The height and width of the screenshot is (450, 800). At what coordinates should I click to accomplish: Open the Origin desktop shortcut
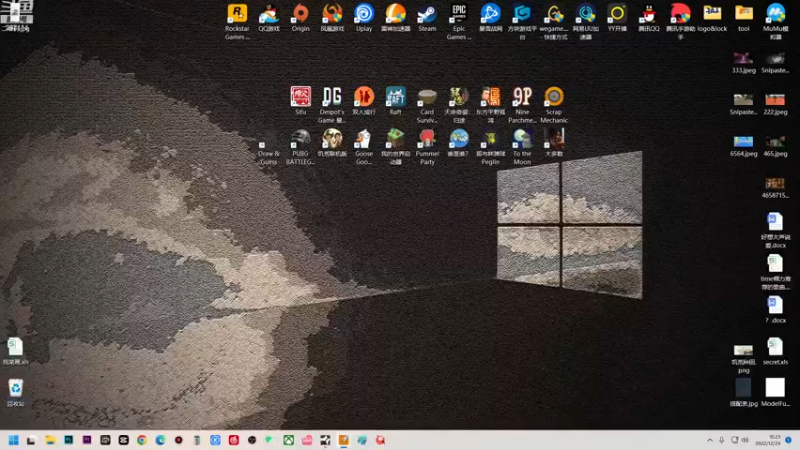tap(301, 17)
